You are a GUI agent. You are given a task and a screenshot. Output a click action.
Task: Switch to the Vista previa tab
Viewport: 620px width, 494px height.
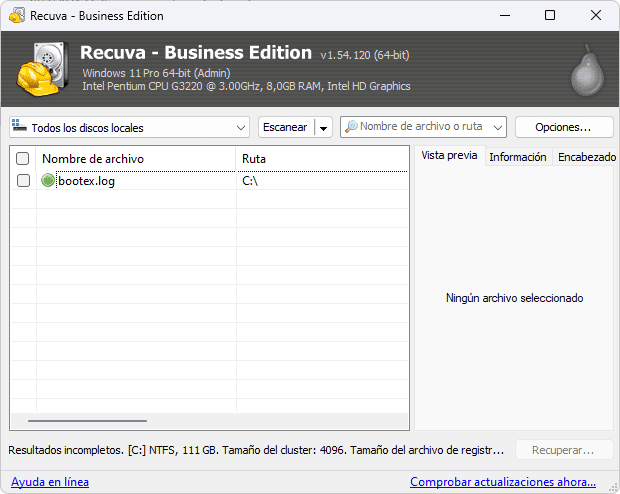(449, 155)
